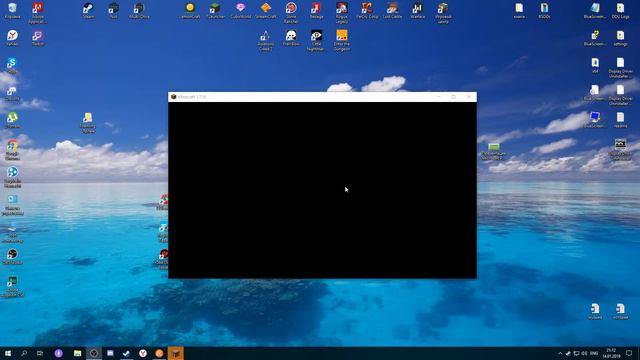Launch the Rogue Legacy desktop shortcut

[x=342, y=13]
